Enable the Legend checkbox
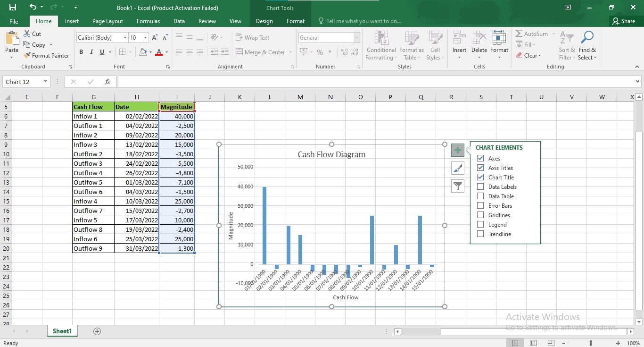The height and width of the screenshot is (347, 644). pyautogui.click(x=480, y=224)
